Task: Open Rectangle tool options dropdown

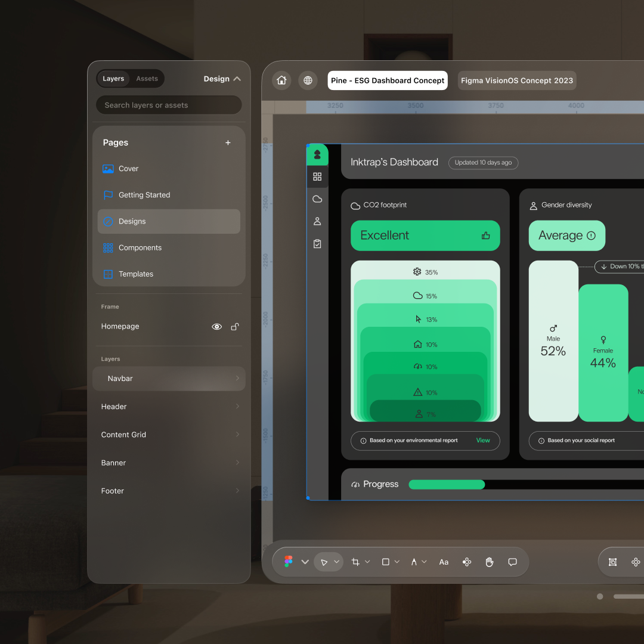Action: click(x=397, y=562)
